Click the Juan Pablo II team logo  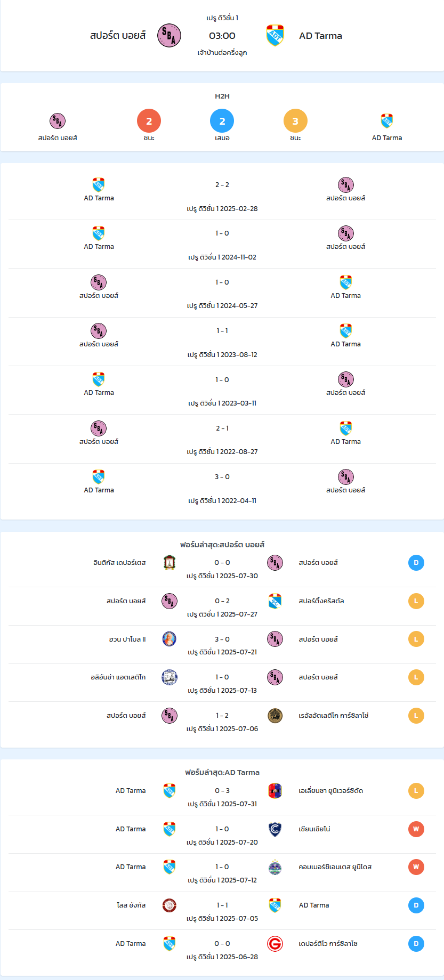(x=169, y=639)
